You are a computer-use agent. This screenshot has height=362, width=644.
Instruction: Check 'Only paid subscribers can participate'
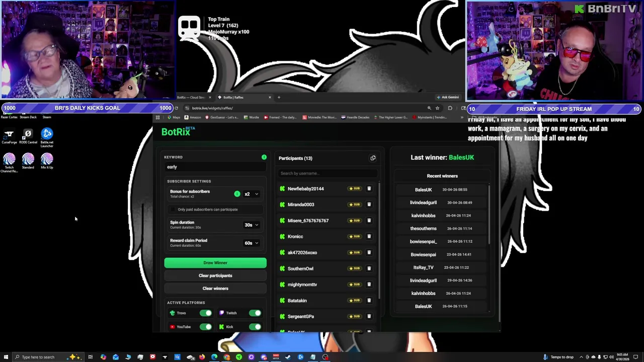point(173,210)
